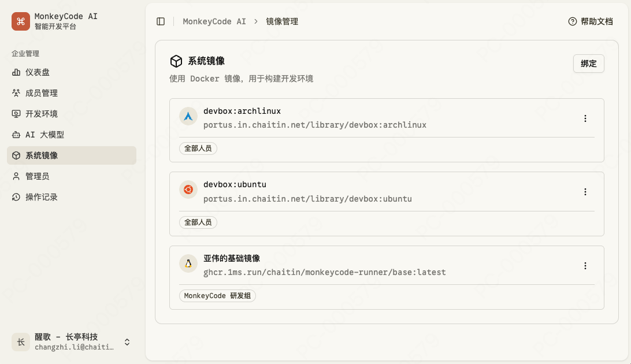Toggle the sidebar collapse icon
The image size is (631, 364).
(x=161, y=21)
